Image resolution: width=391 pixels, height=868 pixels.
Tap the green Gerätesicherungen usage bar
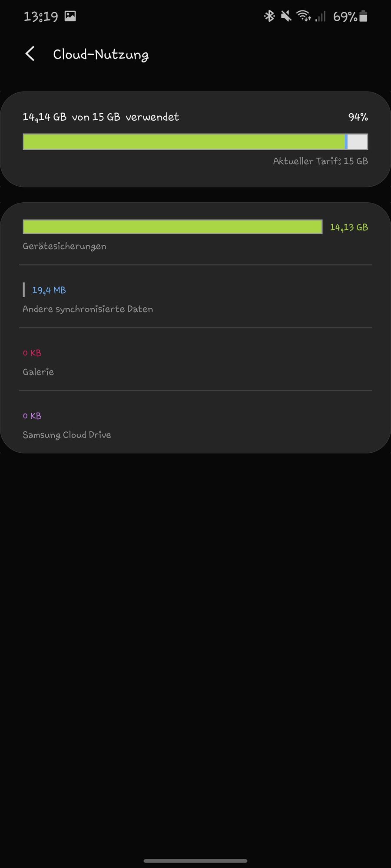pos(172,227)
